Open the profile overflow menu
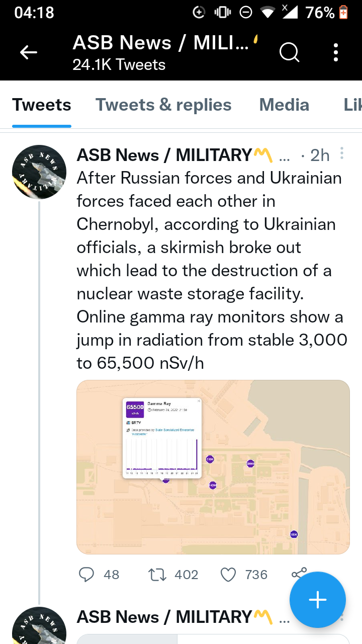Screen dimensions: 362x644 335,52
